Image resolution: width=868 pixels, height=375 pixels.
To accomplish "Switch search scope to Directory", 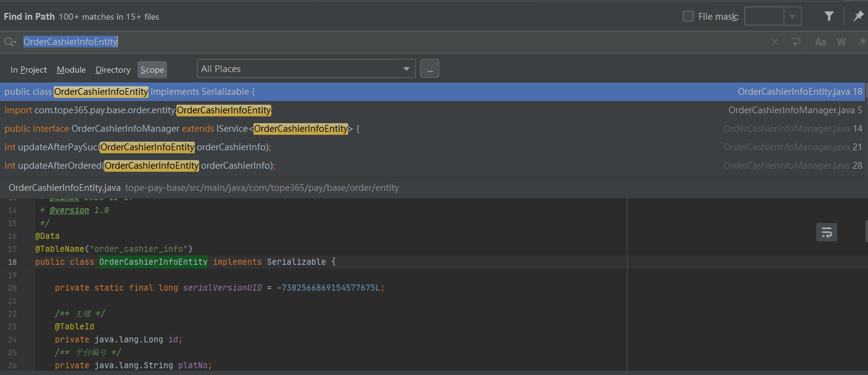I will point(113,70).
